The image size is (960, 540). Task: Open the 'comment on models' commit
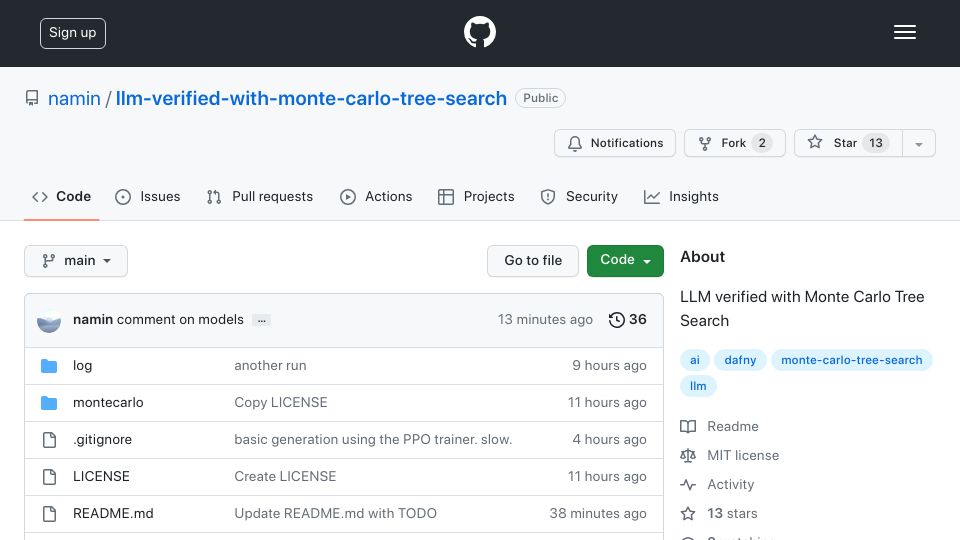click(x=180, y=320)
